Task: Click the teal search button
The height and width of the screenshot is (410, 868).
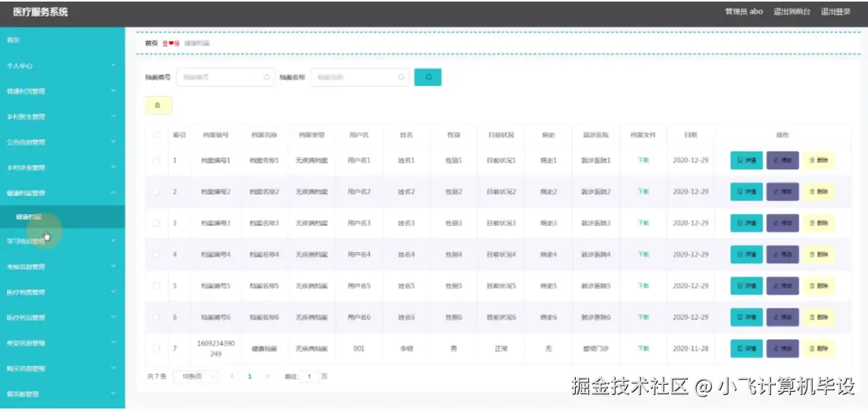Action: pos(428,77)
